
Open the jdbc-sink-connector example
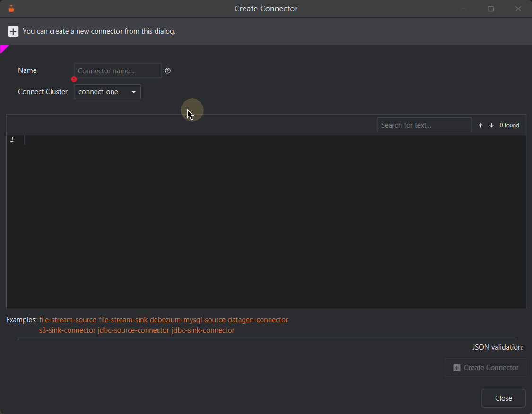(202, 330)
